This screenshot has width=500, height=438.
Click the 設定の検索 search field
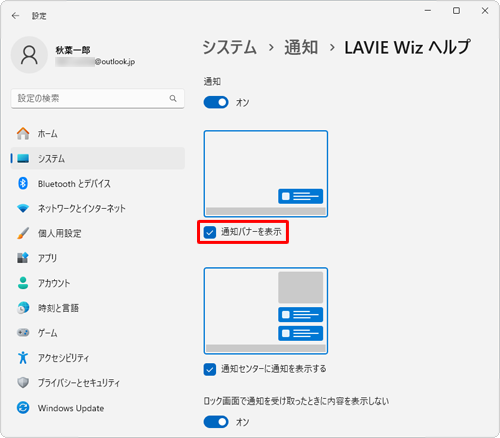coord(98,98)
